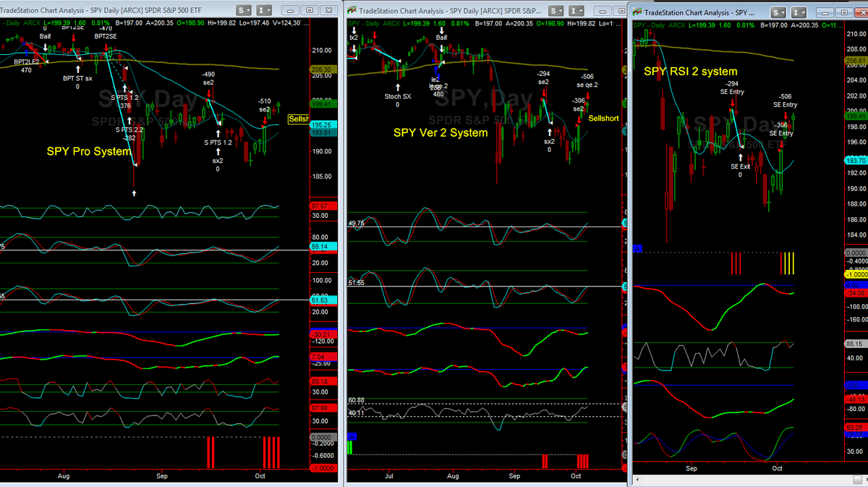Click the Jul date label in Ver 2 chart
The width and height of the screenshot is (868, 487).
(x=389, y=476)
